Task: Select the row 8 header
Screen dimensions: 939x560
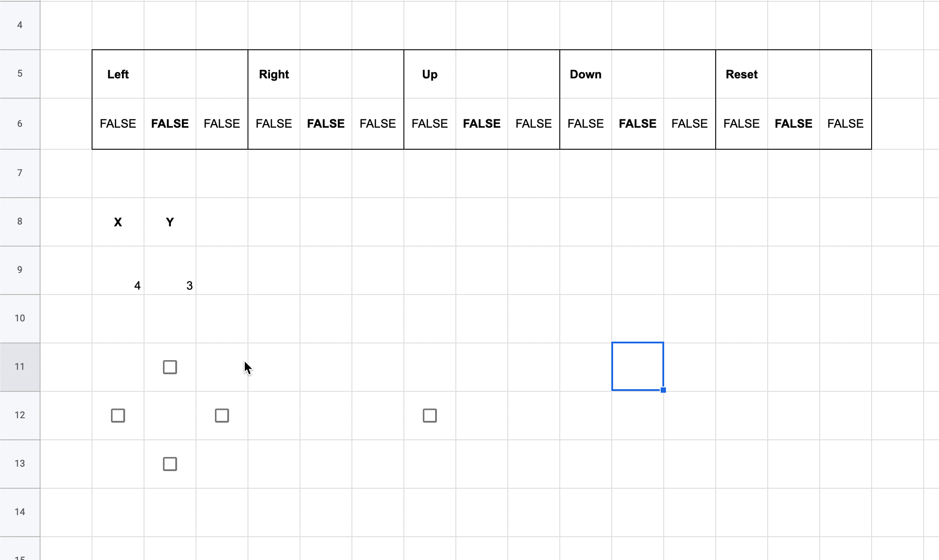Action: pos(20,221)
